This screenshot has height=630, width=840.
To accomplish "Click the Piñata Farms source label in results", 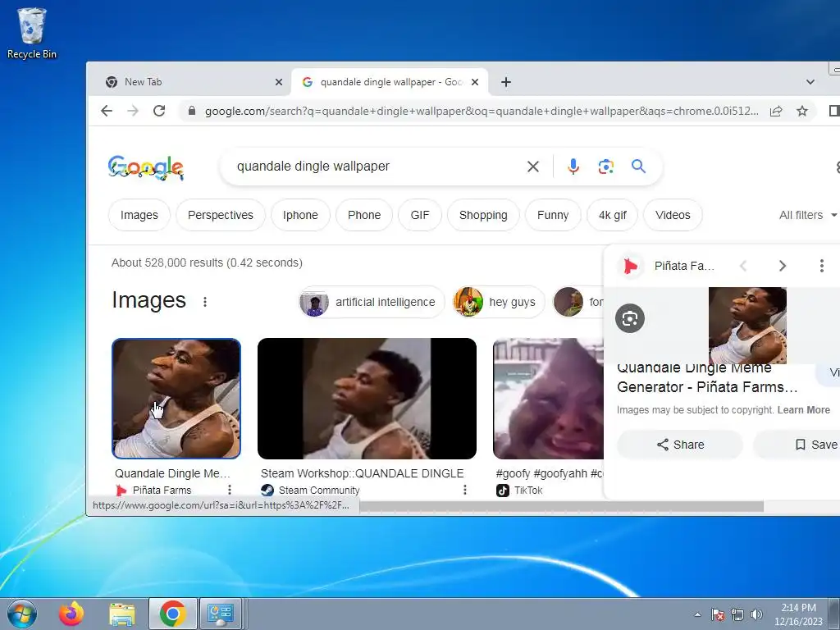I will click(x=162, y=491).
